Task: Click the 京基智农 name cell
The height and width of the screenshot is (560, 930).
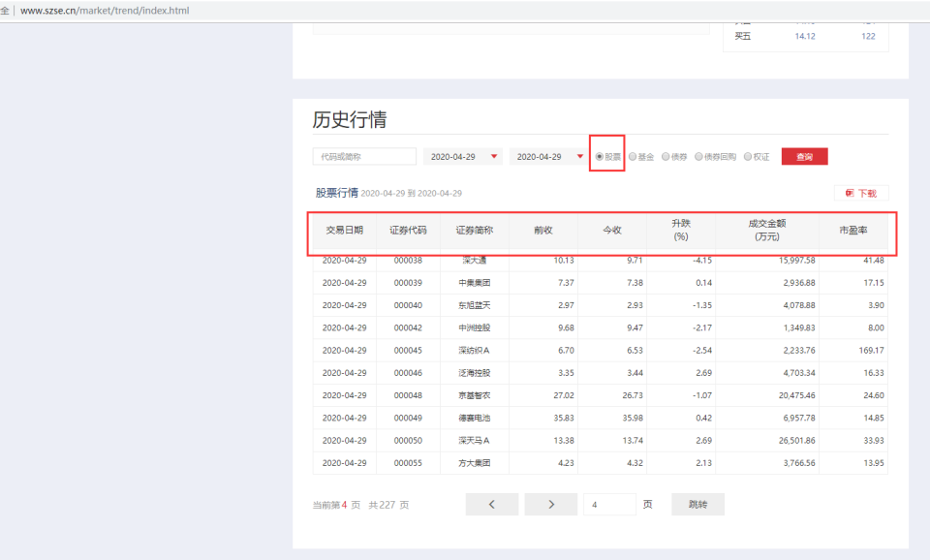Action: 475,395
